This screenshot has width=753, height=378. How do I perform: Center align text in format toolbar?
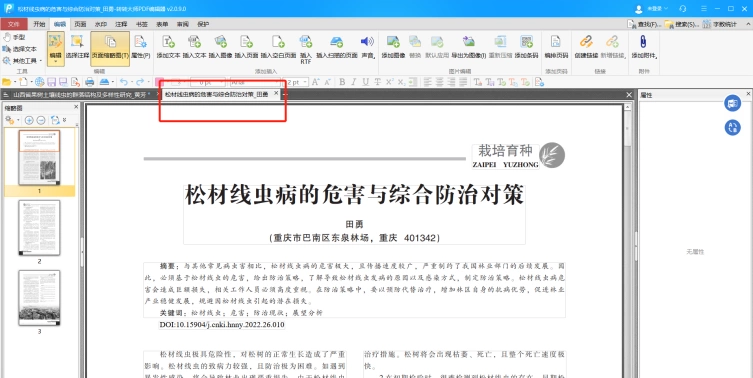pos(440,82)
